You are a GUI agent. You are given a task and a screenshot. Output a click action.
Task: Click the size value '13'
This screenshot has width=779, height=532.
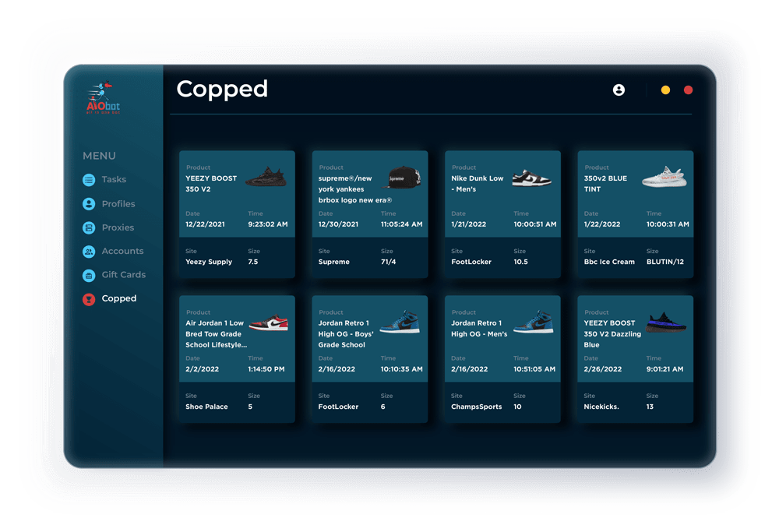point(650,407)
